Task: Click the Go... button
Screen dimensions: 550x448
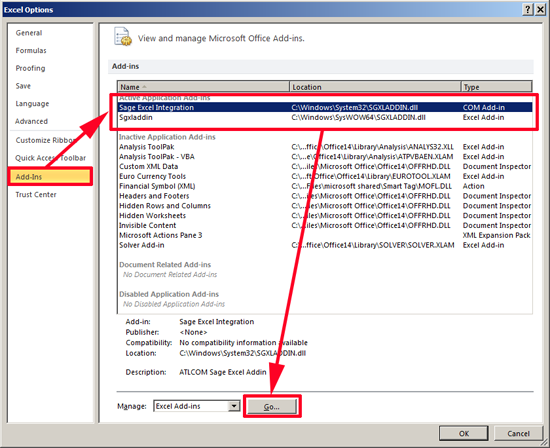Action: 272,407
